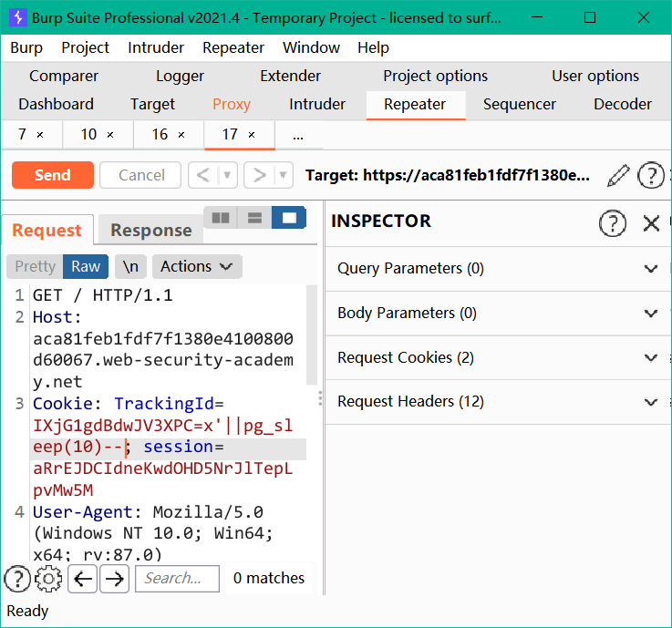Click the request Search field
Screen dimensions: 672x628
(x=177, y=579)
